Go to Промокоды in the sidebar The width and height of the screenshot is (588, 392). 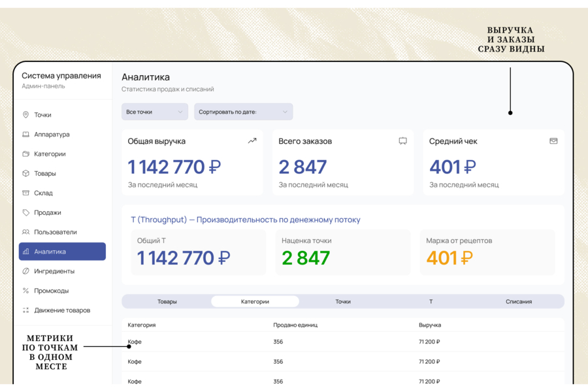[x=62, y=290]
